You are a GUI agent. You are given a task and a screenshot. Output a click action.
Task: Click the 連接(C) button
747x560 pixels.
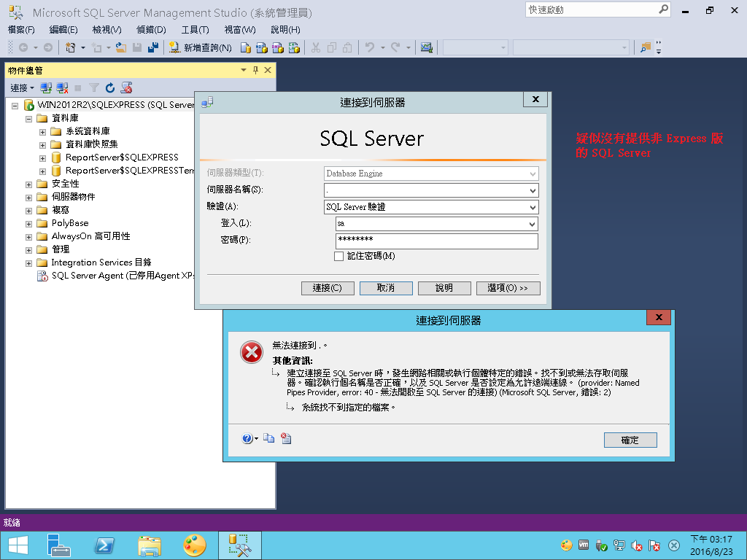pos(328,288)
